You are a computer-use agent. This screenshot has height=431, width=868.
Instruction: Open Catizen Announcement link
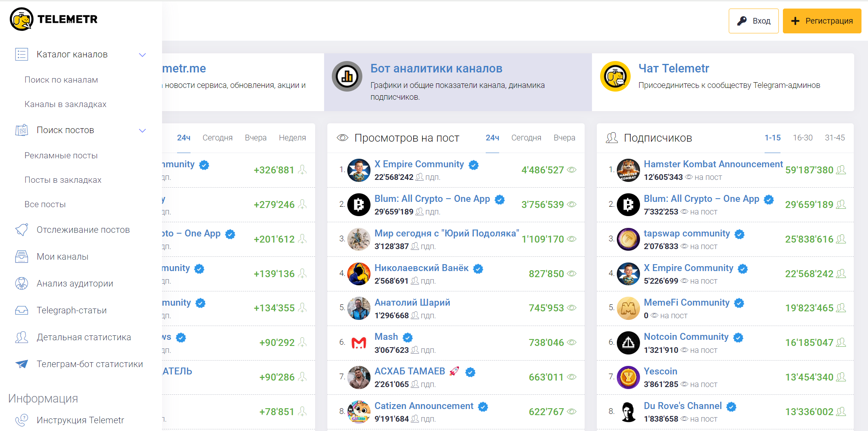[x=424, y=406]
